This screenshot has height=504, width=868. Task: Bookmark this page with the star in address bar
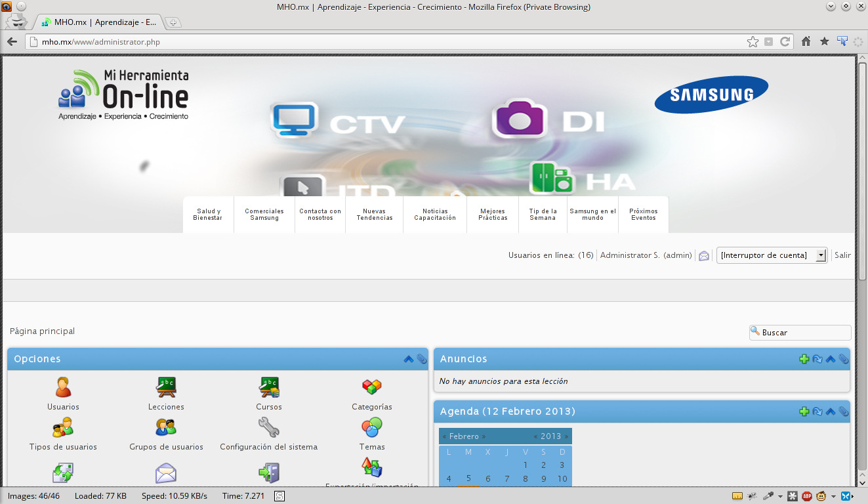coord(753,41)
